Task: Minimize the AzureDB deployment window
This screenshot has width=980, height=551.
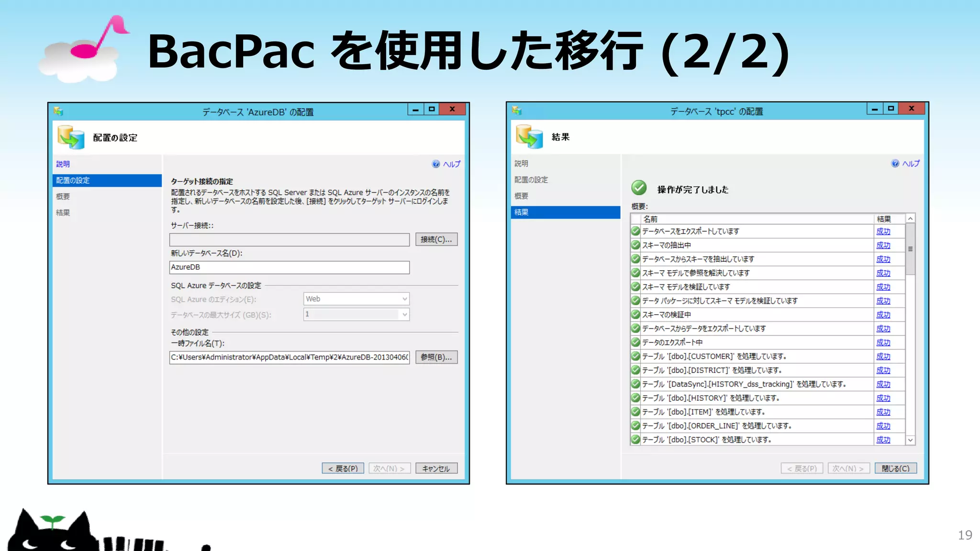Action: (x=415, y=110)
